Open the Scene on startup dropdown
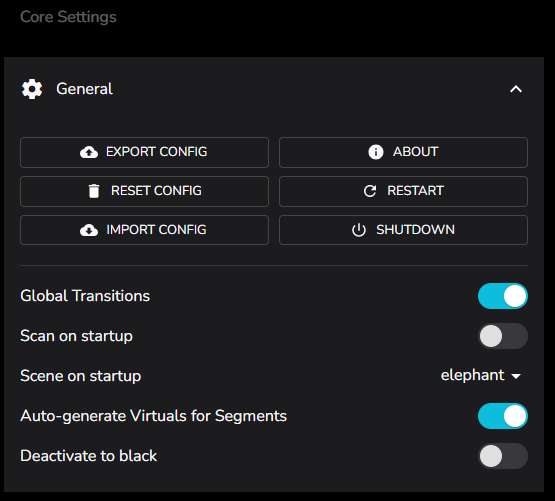The width and height of the screenshot is (555, 501). [x=480, y=376]
